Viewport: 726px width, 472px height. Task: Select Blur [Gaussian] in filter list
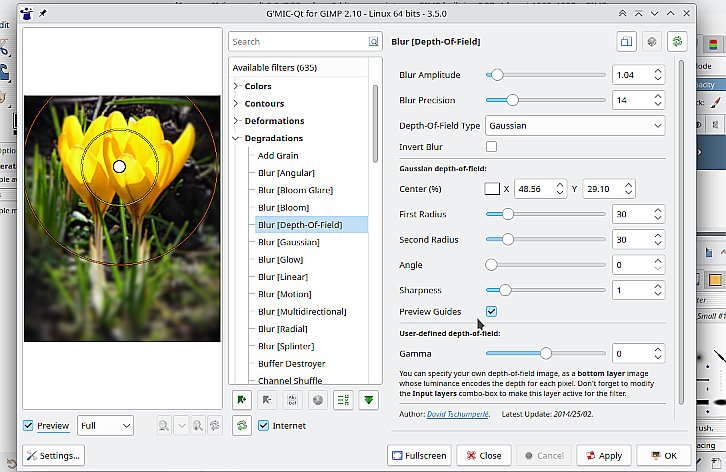coord(288,242)
